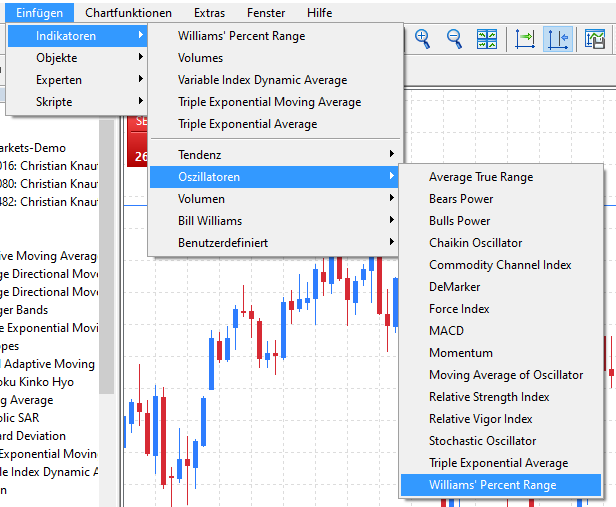The width and height of the screenshot is (616, 507).
Task: Select account ending 016: Christian Knau
Action: point(49,166)
